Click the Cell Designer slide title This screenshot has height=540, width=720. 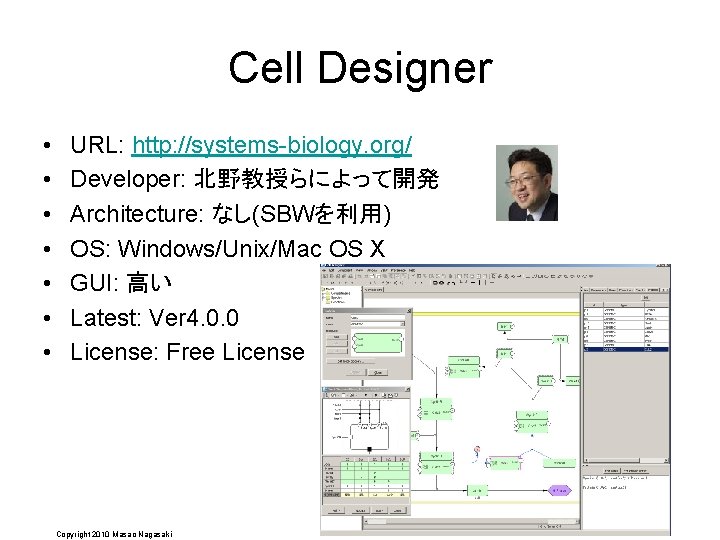click(360, 68)
